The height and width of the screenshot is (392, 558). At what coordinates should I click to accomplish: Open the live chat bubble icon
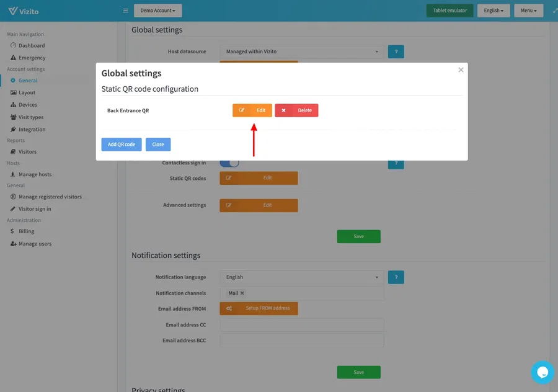[x=542, y=372]
